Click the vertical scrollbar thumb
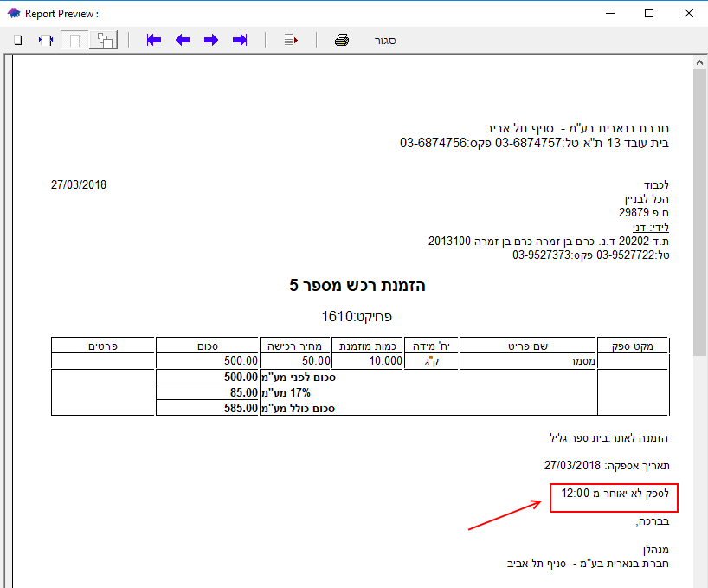Screen dimensions: 708x588 point(700,212)
